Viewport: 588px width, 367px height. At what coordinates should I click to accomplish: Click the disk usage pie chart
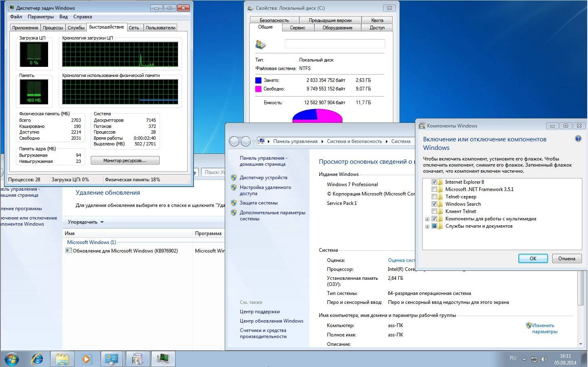pos(317,116)
